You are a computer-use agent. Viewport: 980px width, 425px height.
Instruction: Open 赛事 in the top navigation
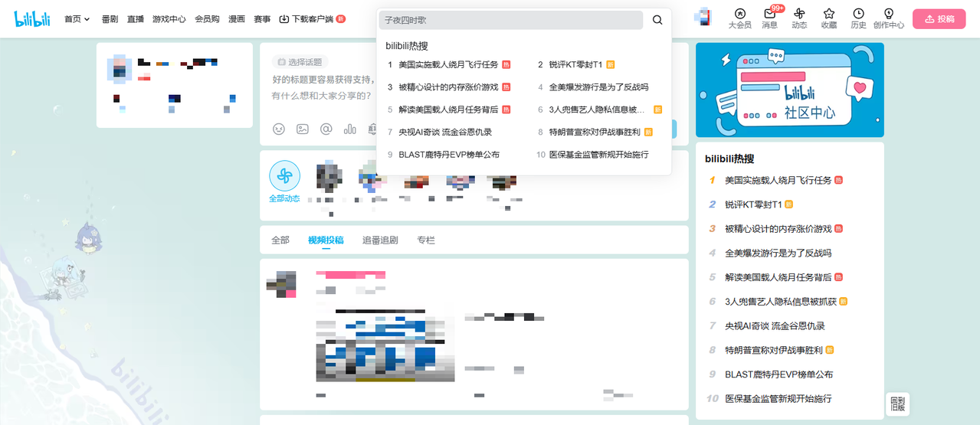[x=262, y=19]
